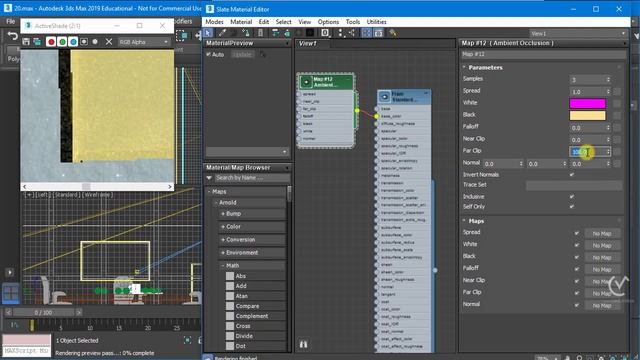This screenshot has height=360, width=640.
Task: Click Monochrome icon in ActiveShade
Action: pos(95,42)
